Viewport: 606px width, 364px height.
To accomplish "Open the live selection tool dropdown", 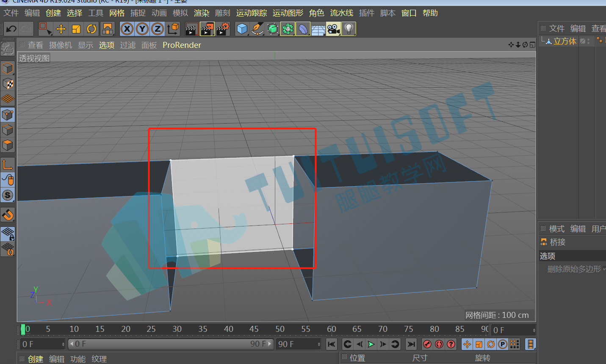I will [45, 29].
